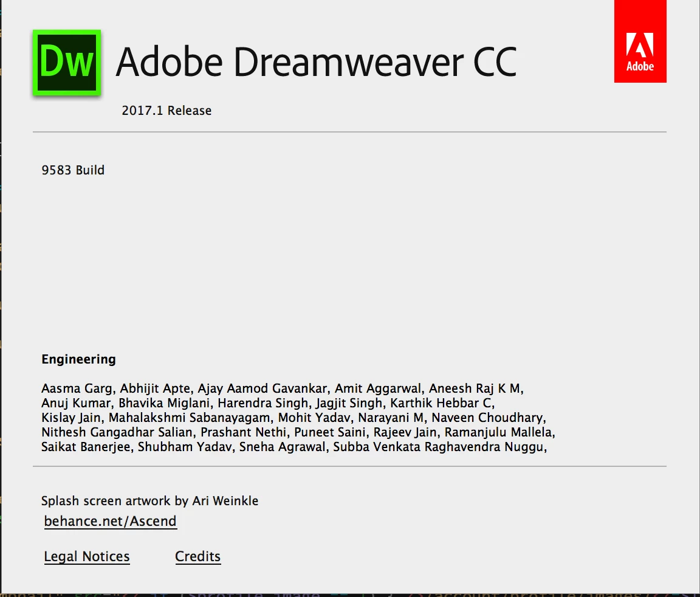Open the Legal Notices link

pos(87,556)
